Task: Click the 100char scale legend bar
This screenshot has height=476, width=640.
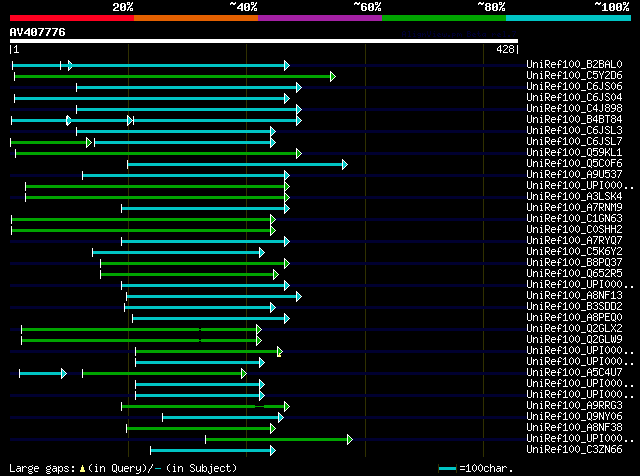Action: point(447,469)
